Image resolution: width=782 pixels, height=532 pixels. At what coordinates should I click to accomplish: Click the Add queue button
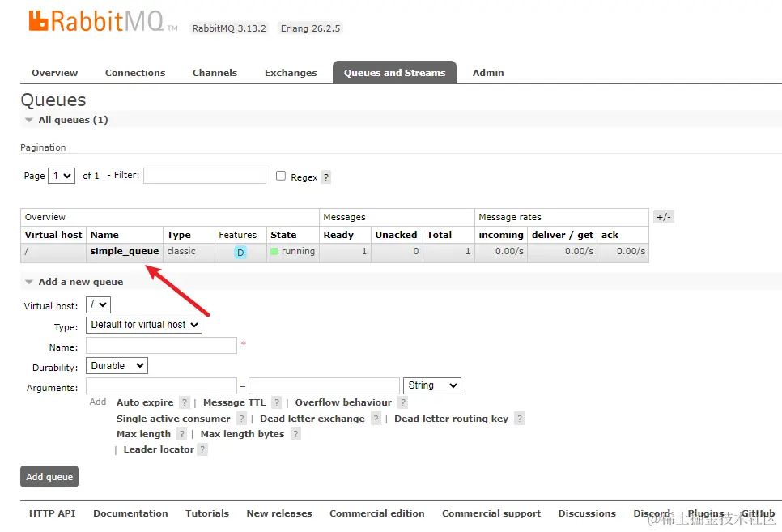coord(49,477)
